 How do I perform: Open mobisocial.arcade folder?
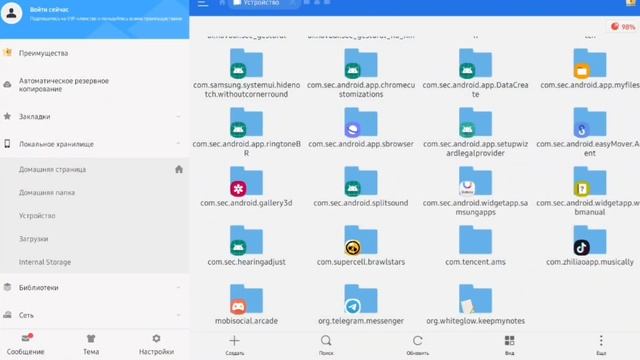(246, 304)
